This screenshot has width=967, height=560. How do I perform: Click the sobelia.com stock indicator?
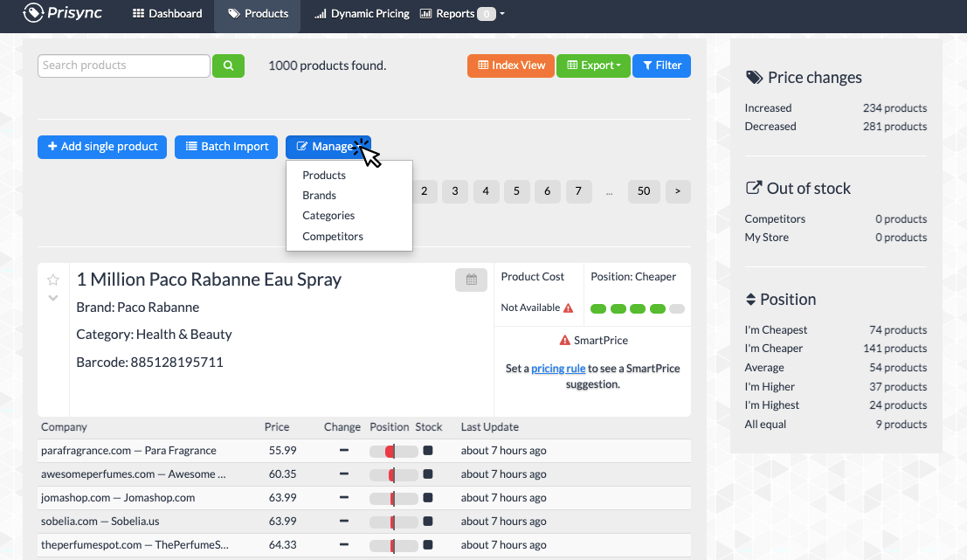[428, 522]
